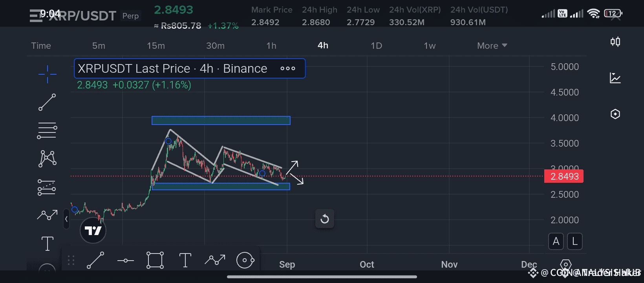Select the zigzag arrow path tool in left sidebar

coord(47,215)
